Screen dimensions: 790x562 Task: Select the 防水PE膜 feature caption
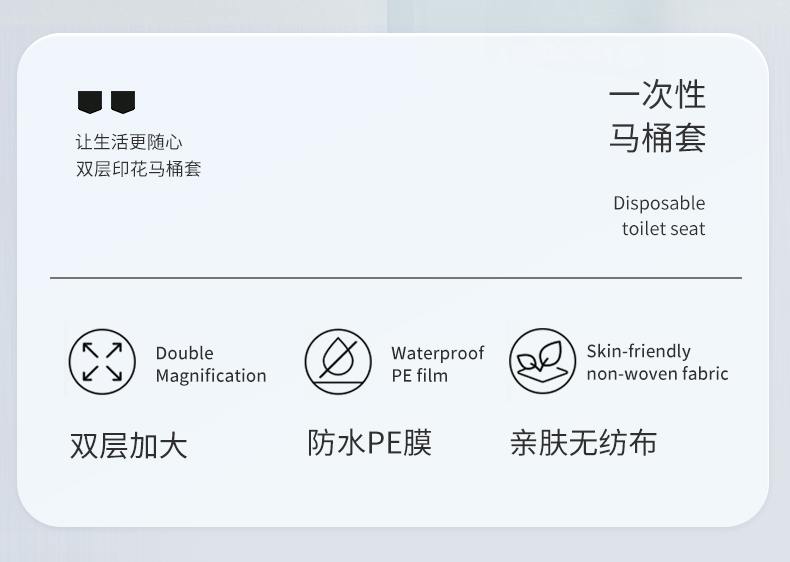tap(369, 442)
